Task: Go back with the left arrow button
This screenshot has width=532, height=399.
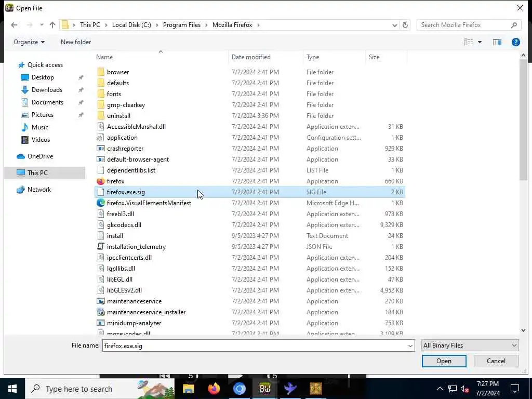Action: (14, 25)
